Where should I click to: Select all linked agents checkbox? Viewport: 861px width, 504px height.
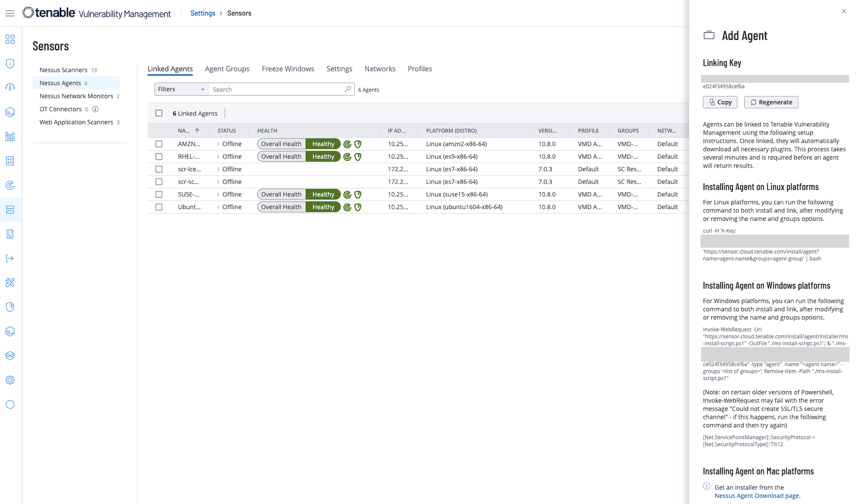coord(159,113)
